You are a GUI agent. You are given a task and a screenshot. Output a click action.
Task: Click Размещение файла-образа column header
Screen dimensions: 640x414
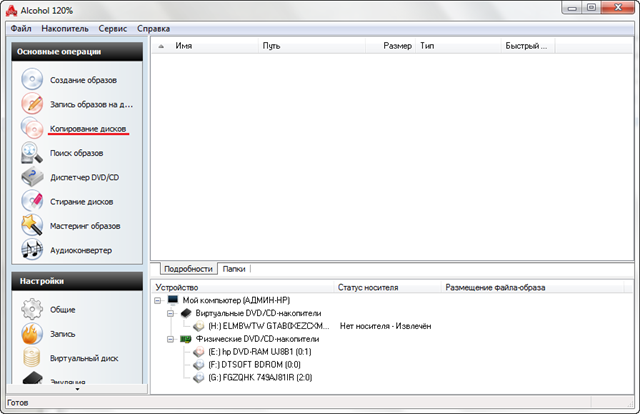[533, 287]
